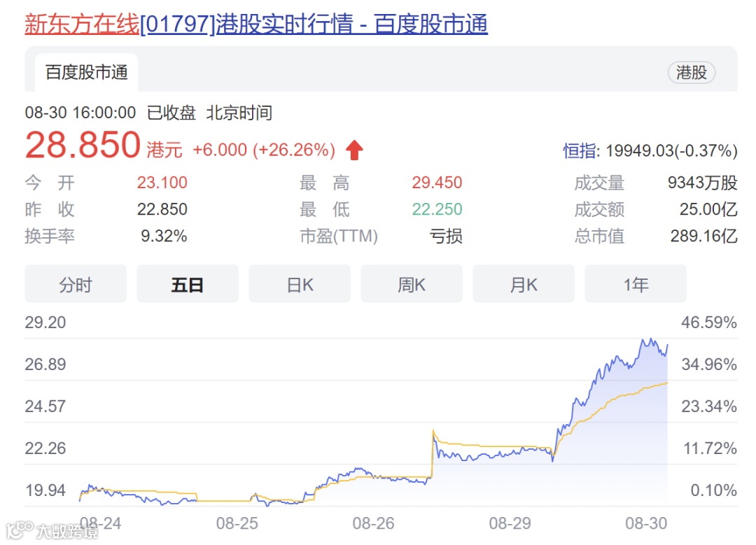
Task: Click the 已收盘 market status label
Action: 171,113
